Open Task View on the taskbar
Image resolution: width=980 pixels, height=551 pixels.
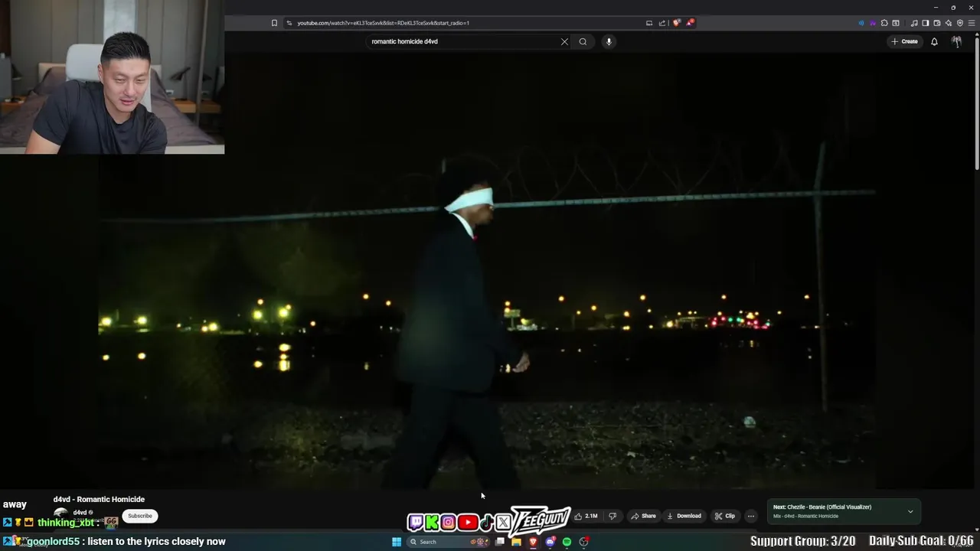[500, 542]
